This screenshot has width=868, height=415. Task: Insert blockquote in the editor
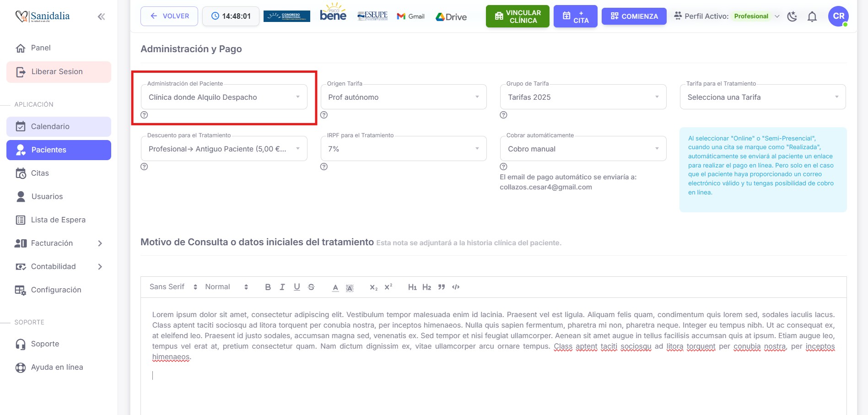tap(441, 287)
